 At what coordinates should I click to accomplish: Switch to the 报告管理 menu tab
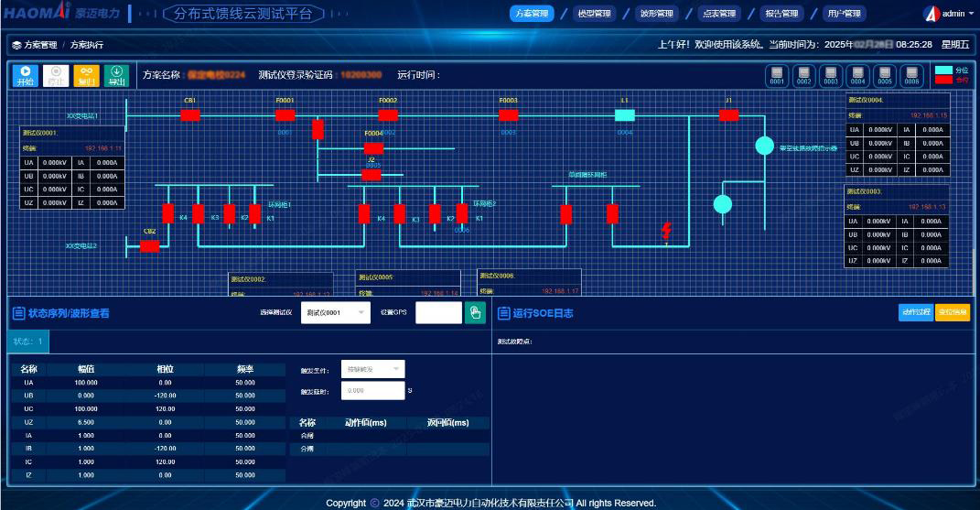pos(781,14)
